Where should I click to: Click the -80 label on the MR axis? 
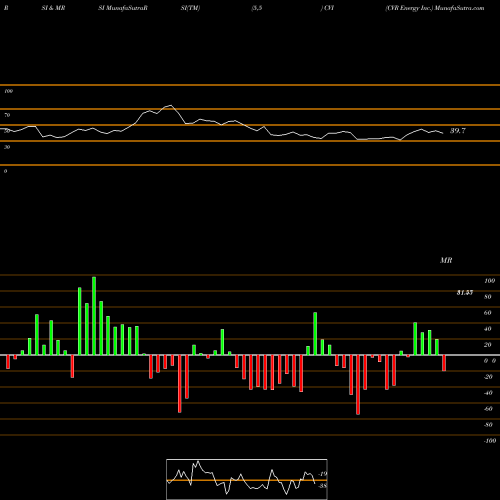point(488,425)
